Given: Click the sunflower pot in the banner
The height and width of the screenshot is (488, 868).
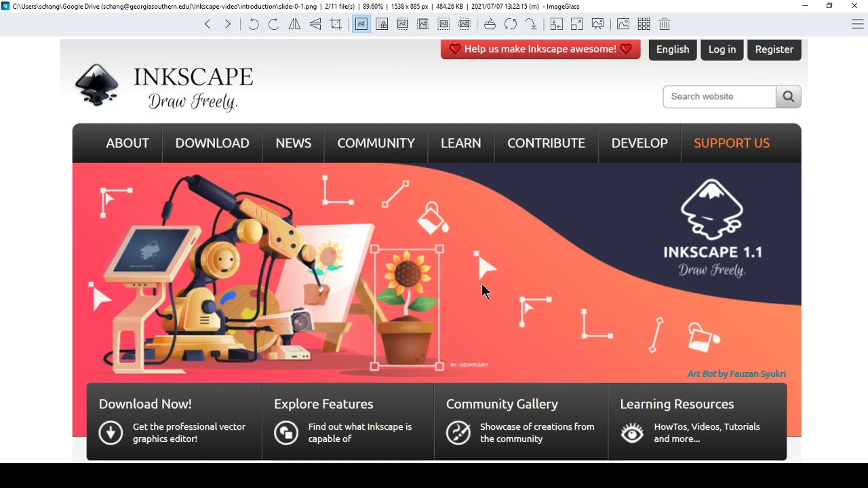Looking at the screenshot, I should tap(408, 308).
